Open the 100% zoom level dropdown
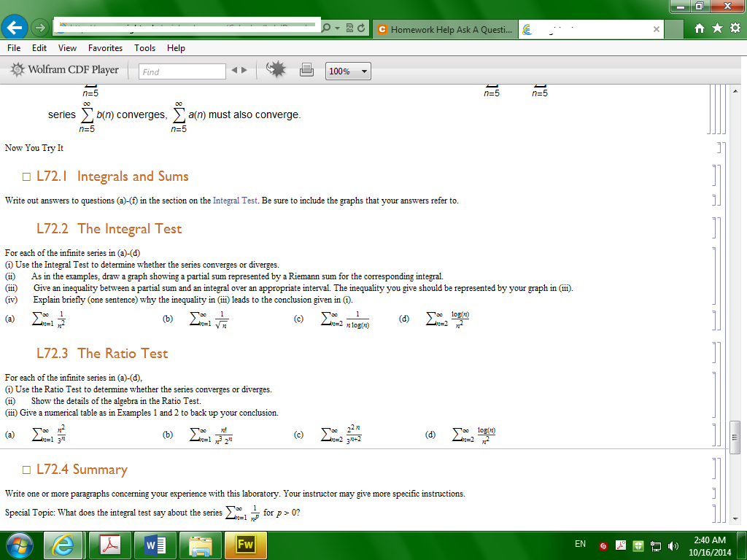The width and height of the screenshot is (747, 560). [348, 70]
